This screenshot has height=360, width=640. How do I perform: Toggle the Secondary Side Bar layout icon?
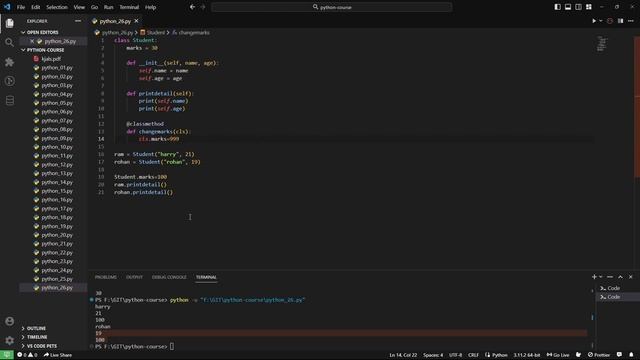click(x=578, y=7)
